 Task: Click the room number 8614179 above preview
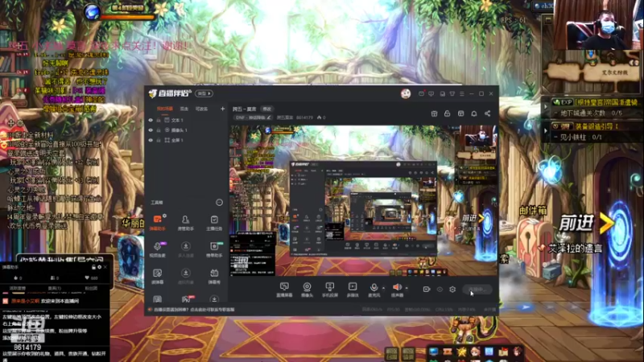point(304,117)
